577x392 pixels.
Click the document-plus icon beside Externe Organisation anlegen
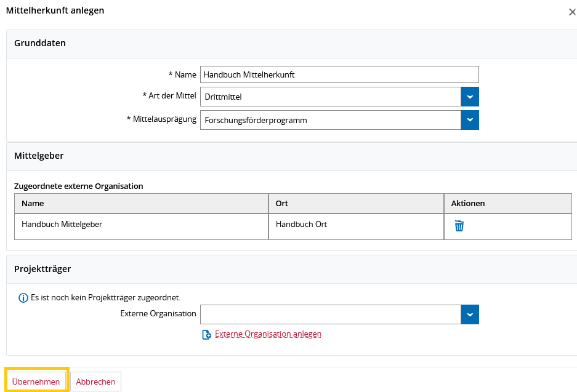tap(207, 334)
